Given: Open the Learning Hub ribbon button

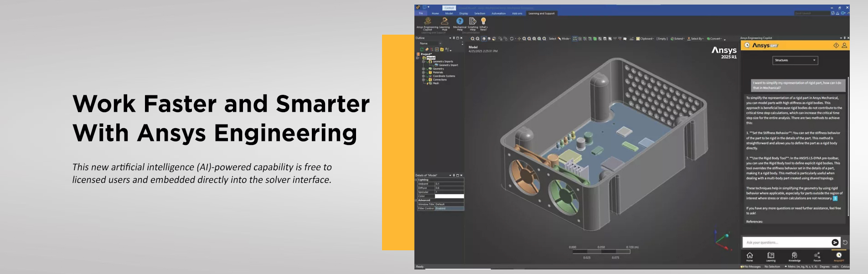Looking at the screenshot, I should tap(444, 24).
